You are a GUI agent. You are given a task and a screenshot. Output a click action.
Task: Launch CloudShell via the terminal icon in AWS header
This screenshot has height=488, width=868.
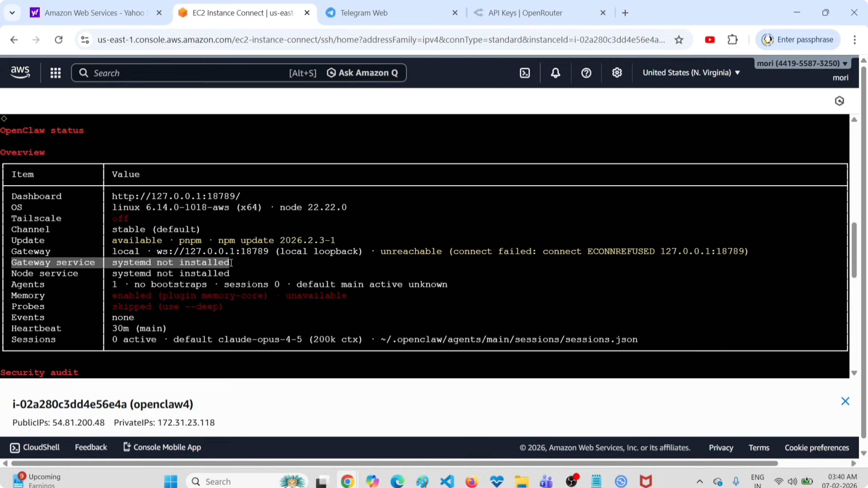(525, 73)
